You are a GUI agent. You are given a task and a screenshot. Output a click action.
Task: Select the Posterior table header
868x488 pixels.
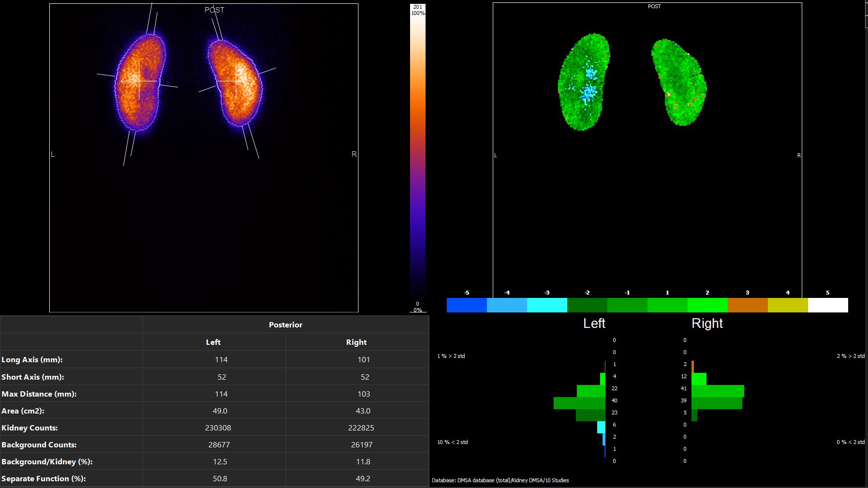pyautogui.click(x=285, y=325)
